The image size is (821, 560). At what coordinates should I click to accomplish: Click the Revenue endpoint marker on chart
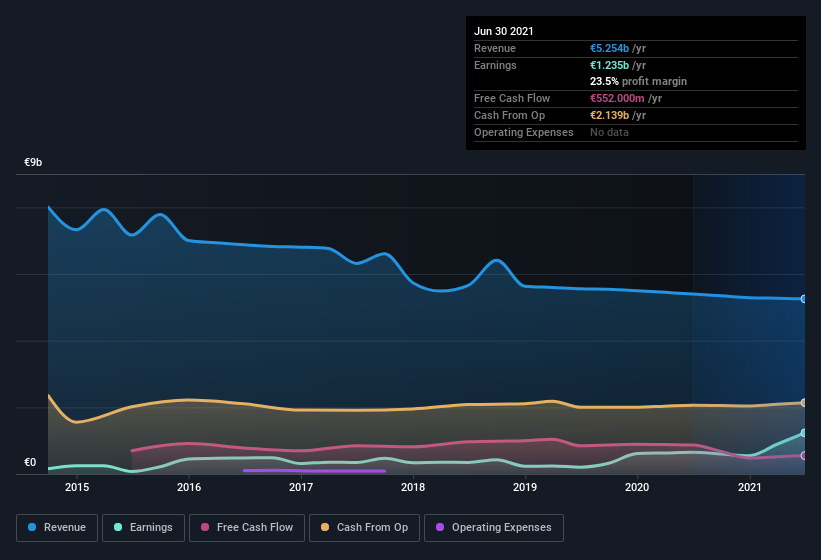click(x=803, y=299)
